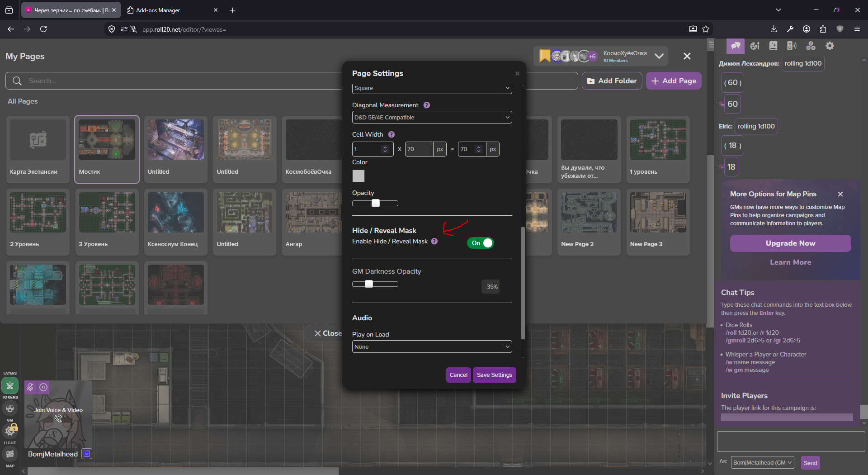Click the result pixel size stepper showing 70
Screen dimensions: 868x475
tap(479, 149)
